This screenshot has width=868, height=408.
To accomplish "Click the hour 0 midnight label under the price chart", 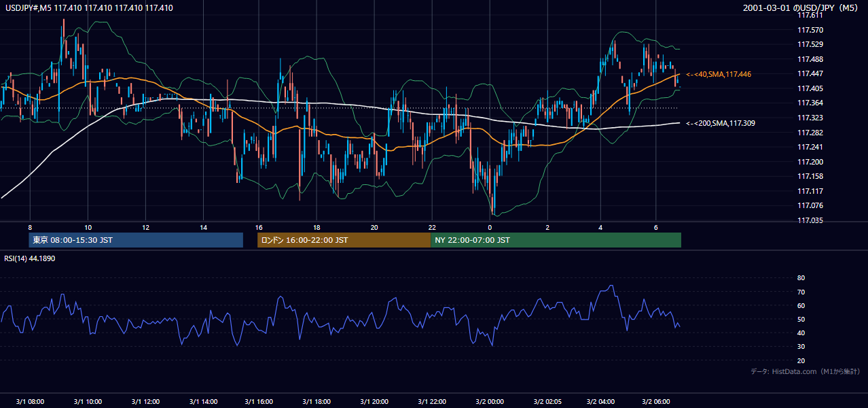I will pos(490,227).
